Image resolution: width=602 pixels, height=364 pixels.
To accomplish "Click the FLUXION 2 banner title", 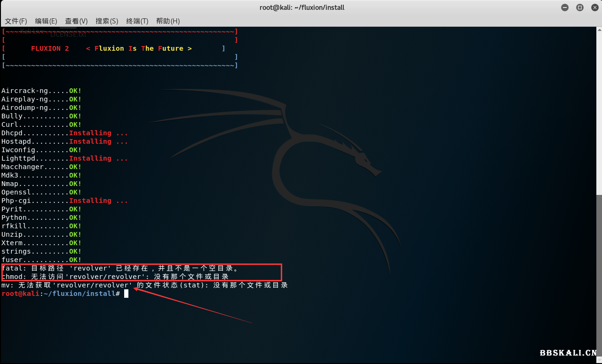I will point(50,48).
